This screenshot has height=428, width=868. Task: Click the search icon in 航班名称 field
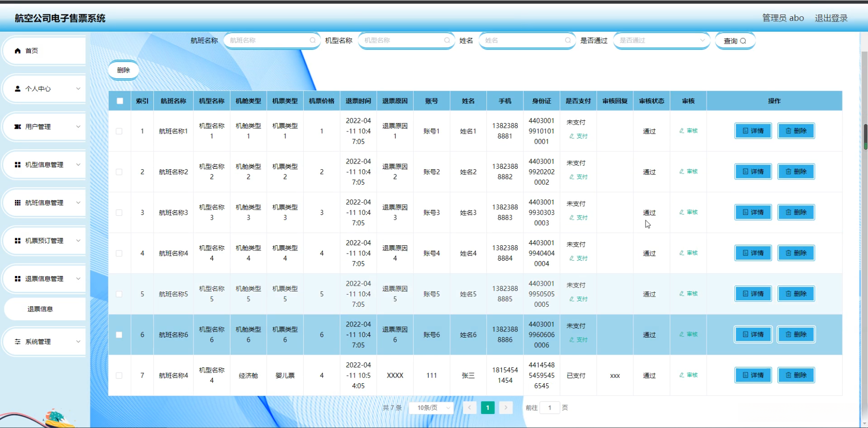click(312, 41)
